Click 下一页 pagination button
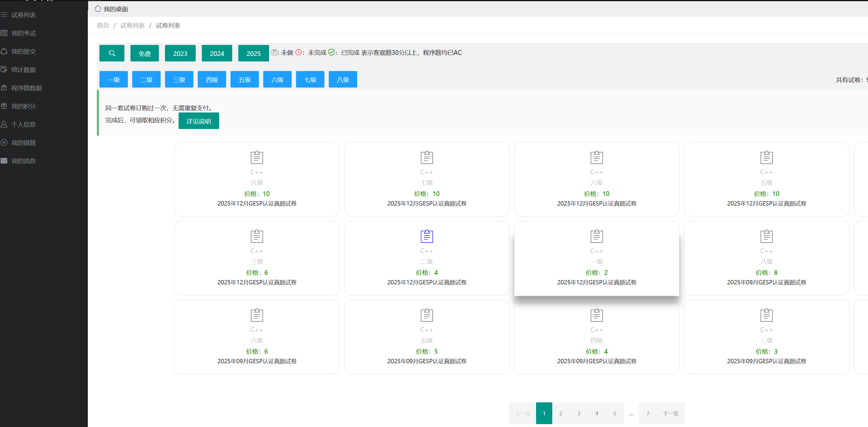The width and height of the screenshot is (868, 427). tap(670, 413)
